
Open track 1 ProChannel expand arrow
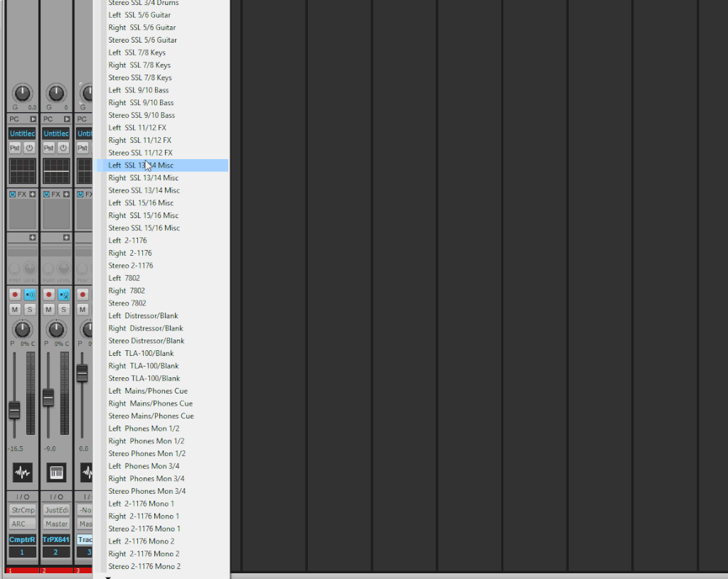point(33,119)
